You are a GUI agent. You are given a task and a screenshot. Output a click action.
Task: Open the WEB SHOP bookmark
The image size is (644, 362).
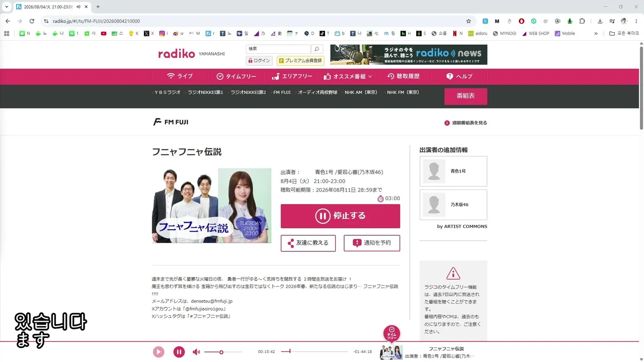point(535,34)
